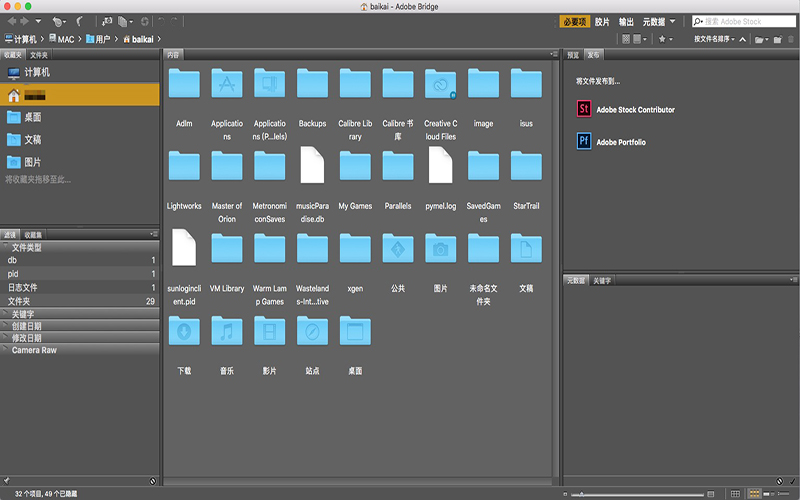The height and width of the screenshot is (500, 800).
Task: Toggle ascending sort order arrow
Action: click(742, 39)
